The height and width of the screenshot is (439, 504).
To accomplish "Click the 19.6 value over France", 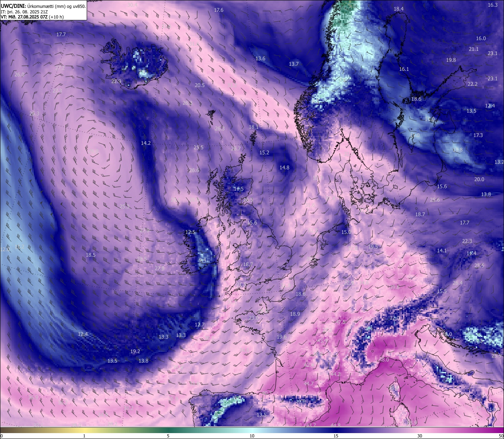I will (x=282, y=337).
